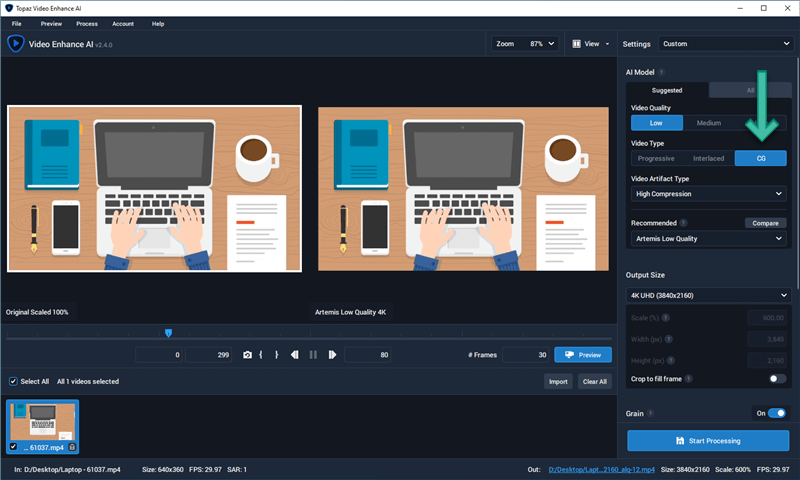Toggle the Select All checkbox
The width and height of the screenshot is (800, 480).
13,381
